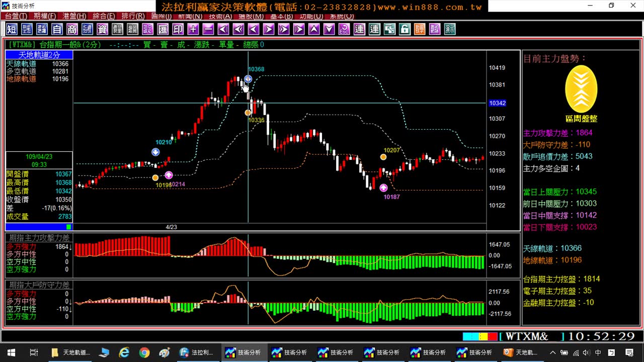
Task: Open the Windows Start menu
Action: (11, 352)
